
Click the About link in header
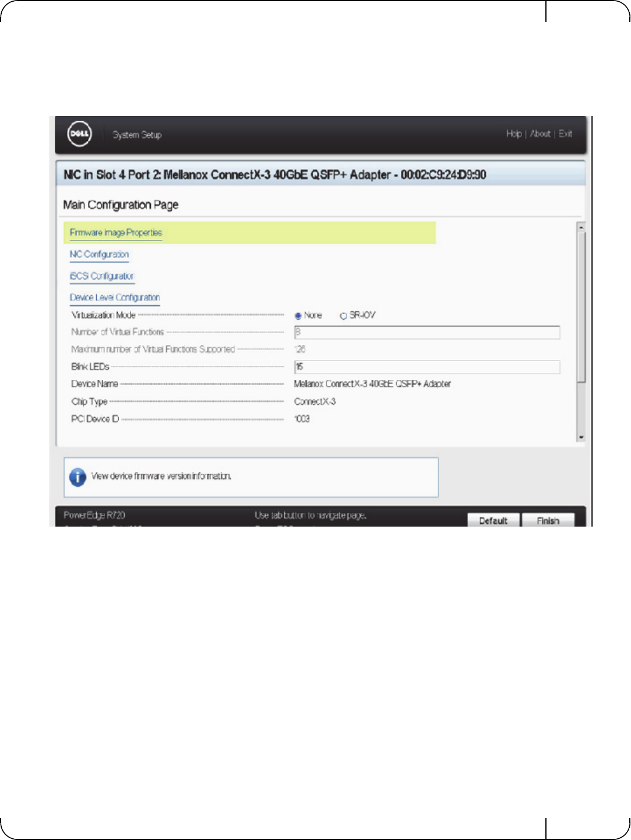click(x=540, y=133)
